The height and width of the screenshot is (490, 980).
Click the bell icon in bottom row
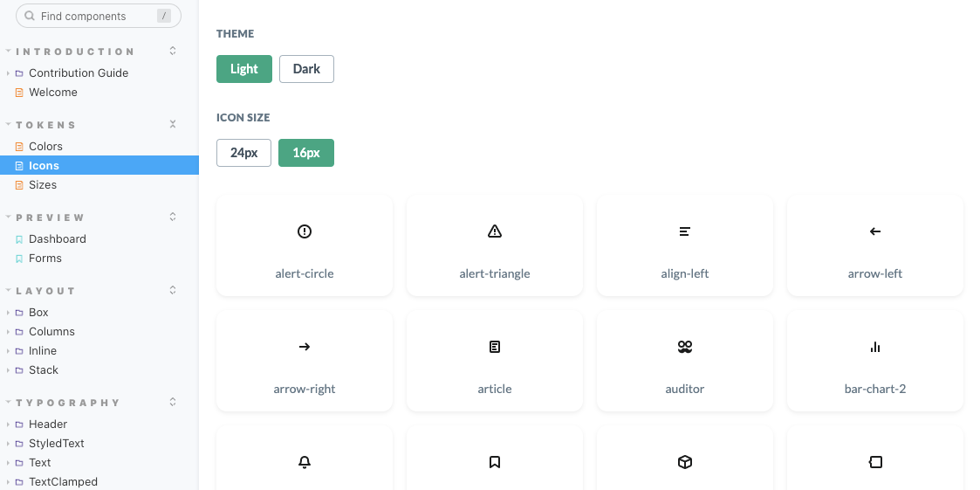[x=305, y=462]
